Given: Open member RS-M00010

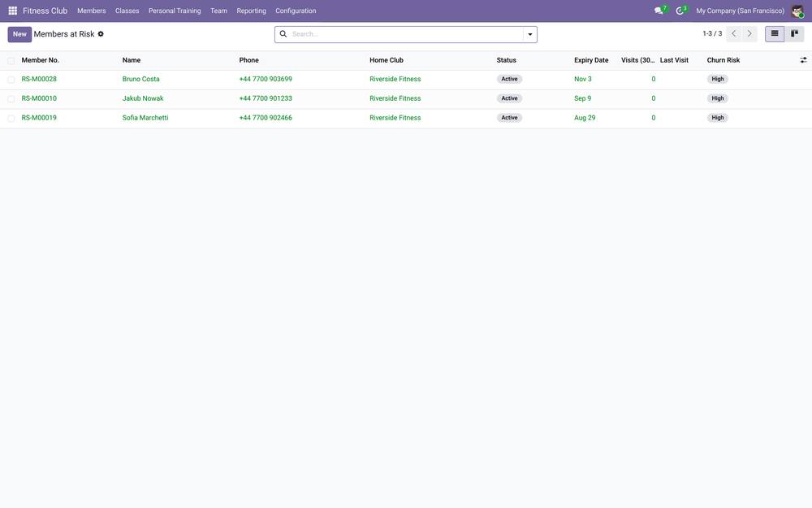Looking at the screenshot, I should 39,98.
